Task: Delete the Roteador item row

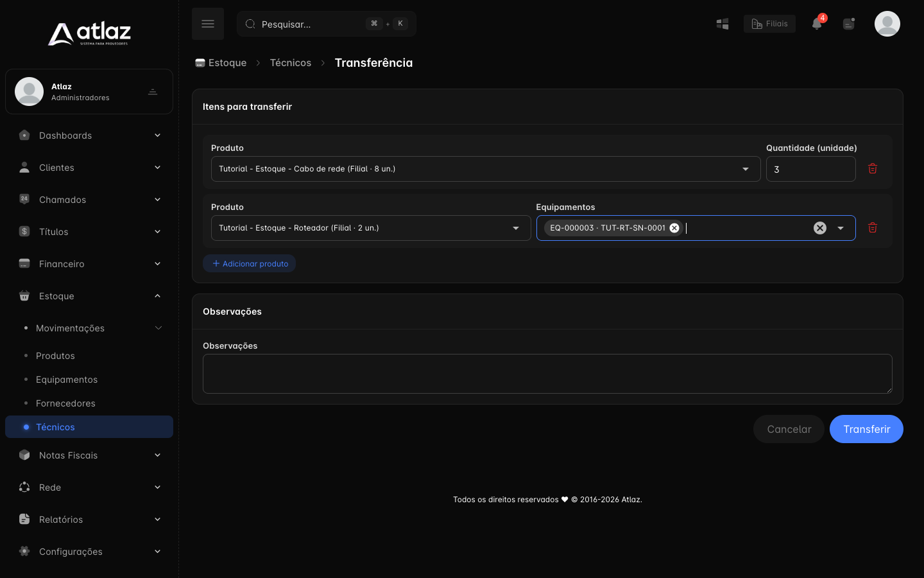Action: (x=873, y=227)
